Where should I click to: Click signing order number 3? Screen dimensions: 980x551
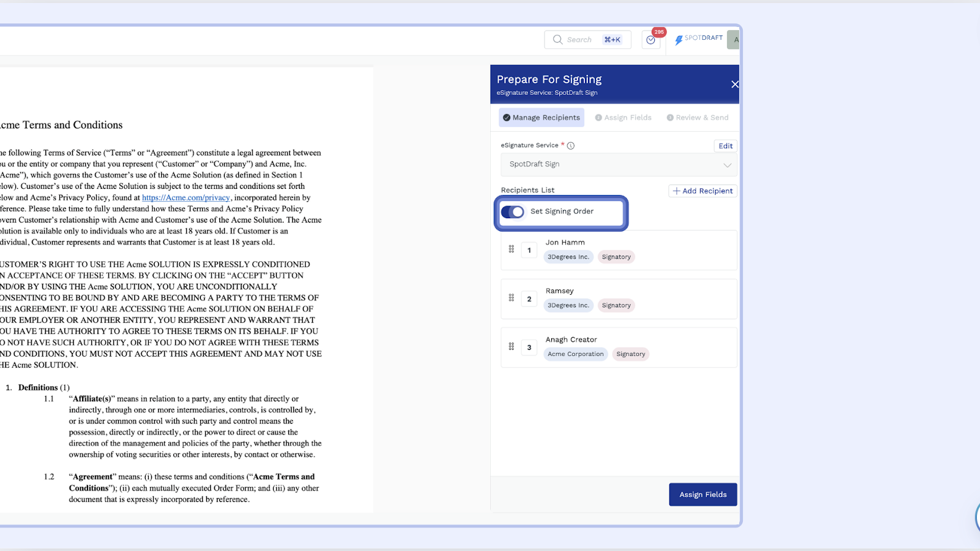pos(529,347)
